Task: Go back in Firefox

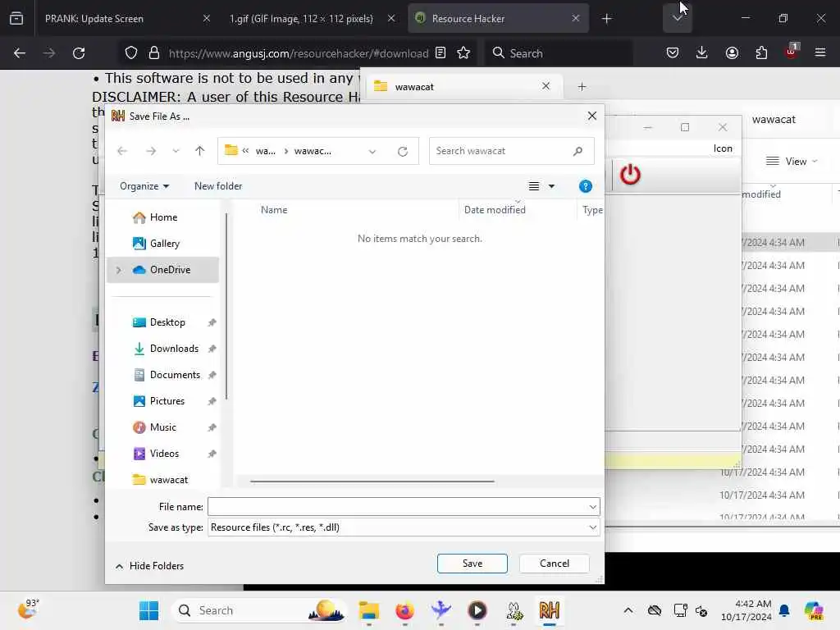Action: [x=20, y=53]
